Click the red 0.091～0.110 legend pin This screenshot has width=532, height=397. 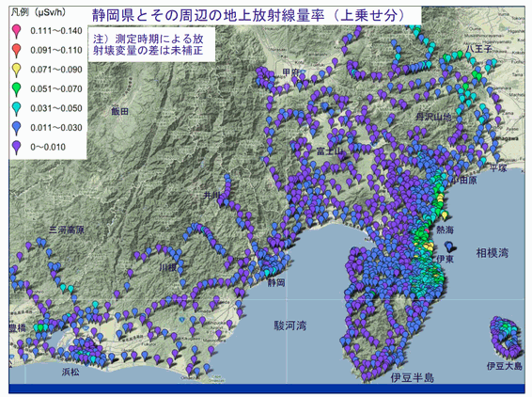[x=16, y=51]
